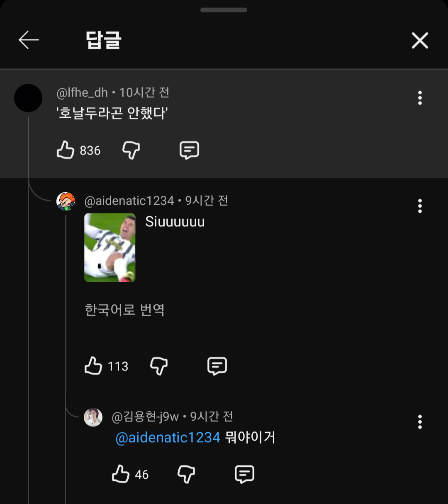Open more options for @김용현-j9w reply
This screenshot has height=504, width=448.
pos(420,422)
